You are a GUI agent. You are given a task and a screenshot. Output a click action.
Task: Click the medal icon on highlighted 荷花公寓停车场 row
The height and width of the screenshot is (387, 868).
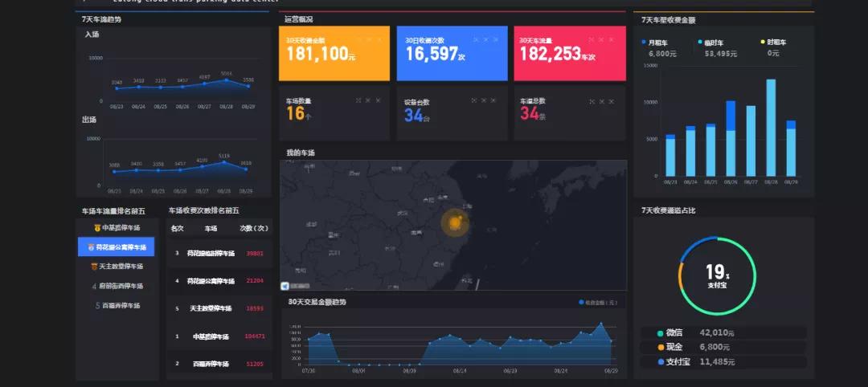click(x=91, y=247)
